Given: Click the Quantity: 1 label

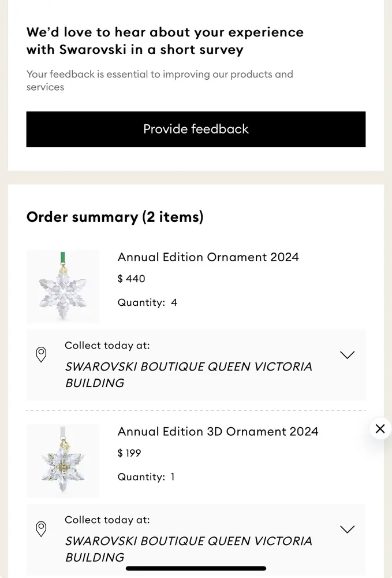Looking at the screenshot, I should pos(146,477).
